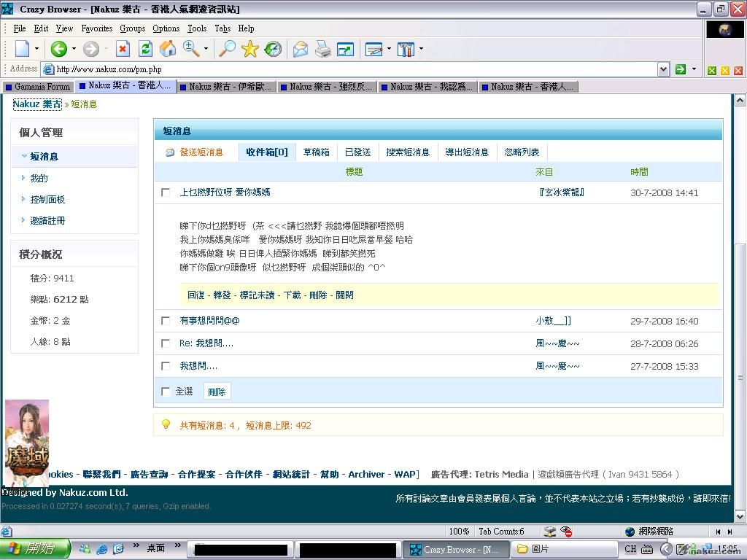This screenshot has width=747, height=560.
Task: Open 已發送 sent messages tab
Action: 357,152
